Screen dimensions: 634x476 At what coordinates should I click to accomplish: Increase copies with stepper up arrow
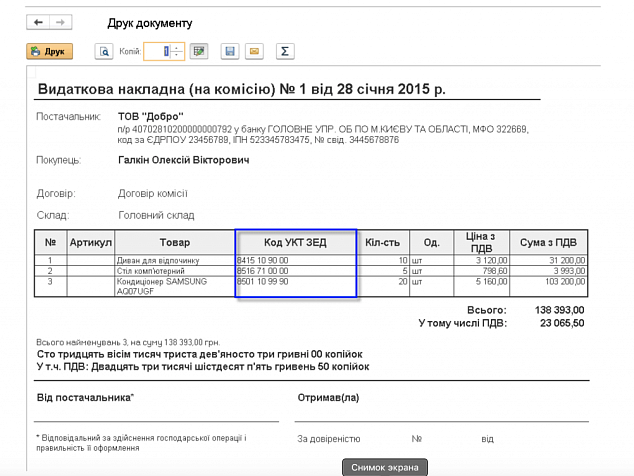pyautogui.click(x=177, y=47)
